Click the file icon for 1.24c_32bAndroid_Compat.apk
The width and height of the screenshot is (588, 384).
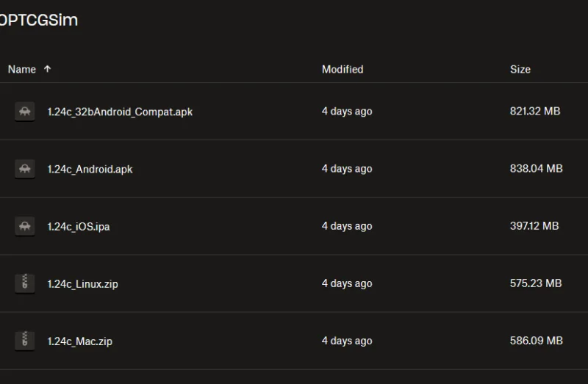[25, 112]
